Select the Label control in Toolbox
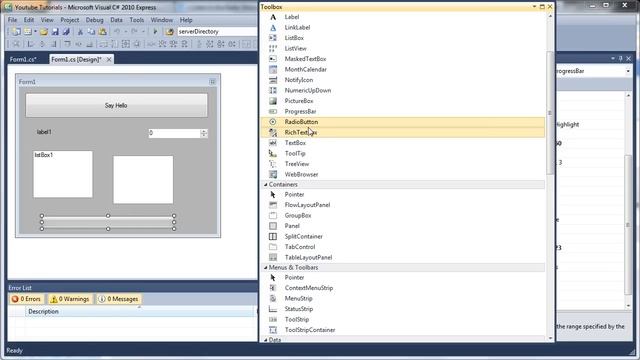Screen dimensions: 640x360 292,17
